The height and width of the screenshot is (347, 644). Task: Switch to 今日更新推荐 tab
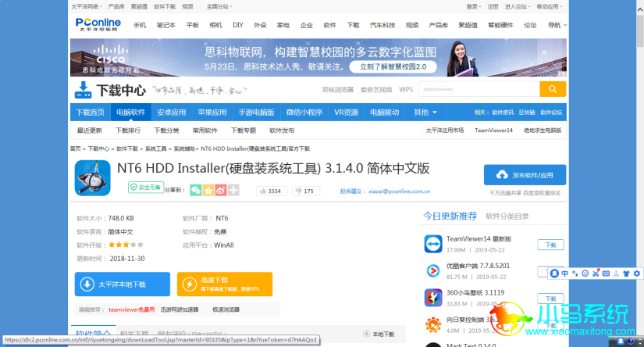[x=450, y=216]
